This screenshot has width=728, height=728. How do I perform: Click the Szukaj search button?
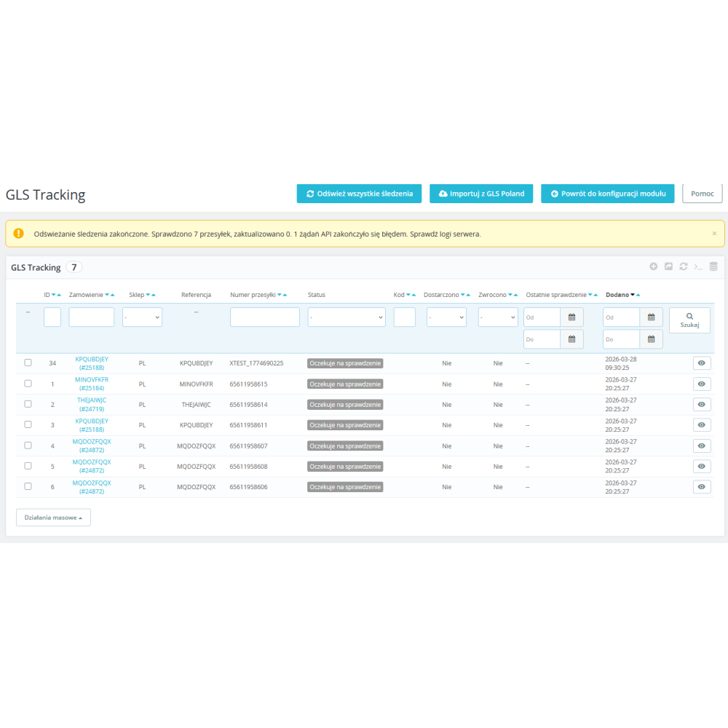tap(689, 320)
